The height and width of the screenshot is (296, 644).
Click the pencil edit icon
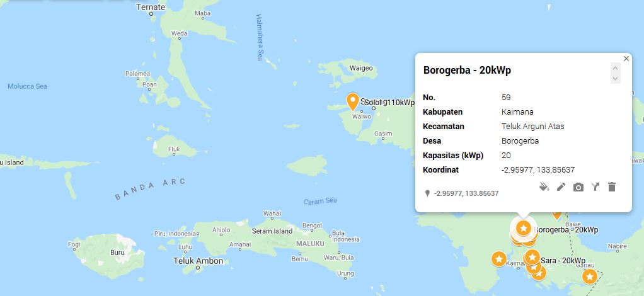click(561, 187)
